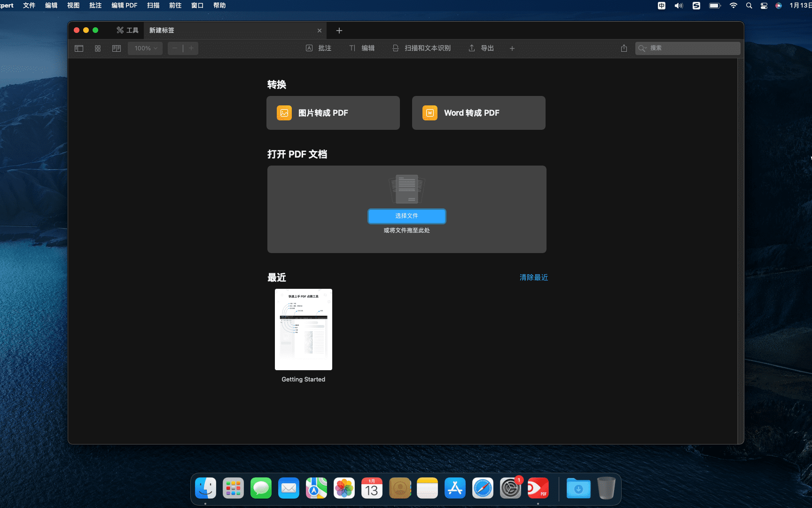The height and width of the screenshot is (508, 812).
Task: Open the Getting Started recent document
Action: pyautogui.click(x=304, y=329)
